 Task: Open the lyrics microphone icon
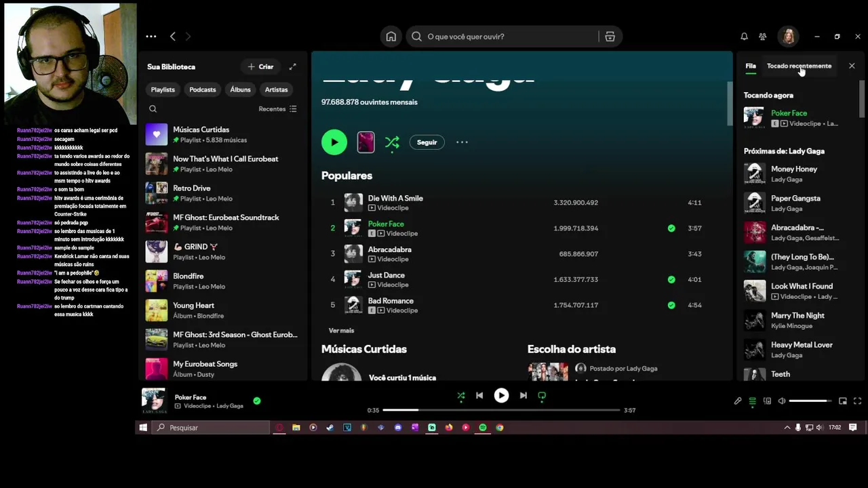point(738,401)
